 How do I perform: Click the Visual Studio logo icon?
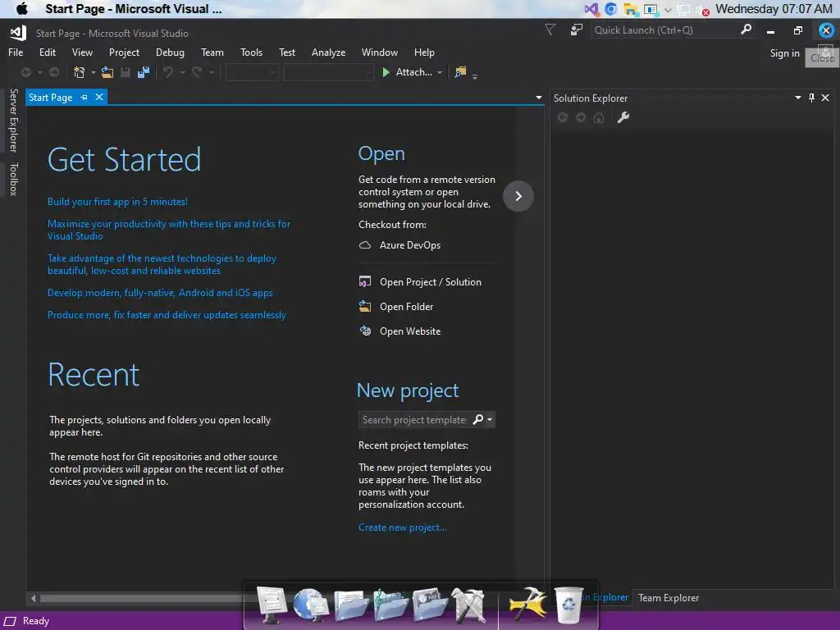[18, 33]
